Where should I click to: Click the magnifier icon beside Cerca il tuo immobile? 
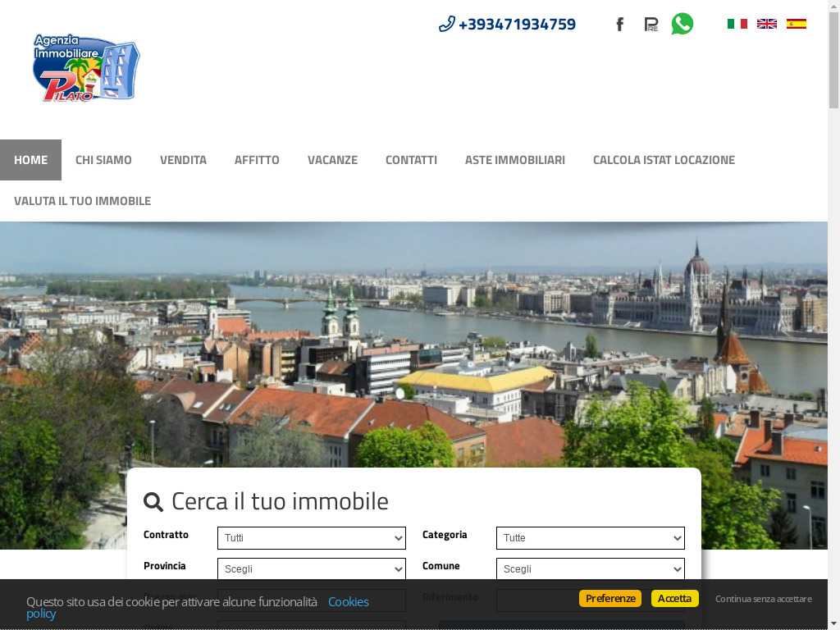point(153,502)
